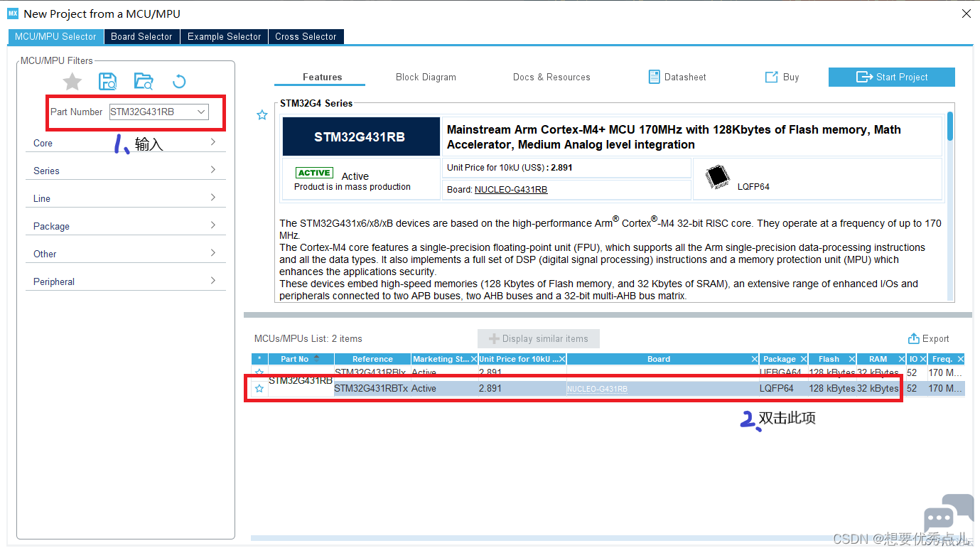Open the Part Number dropdown list
This screenshot has height=553, width=980.
coord(202,112)
